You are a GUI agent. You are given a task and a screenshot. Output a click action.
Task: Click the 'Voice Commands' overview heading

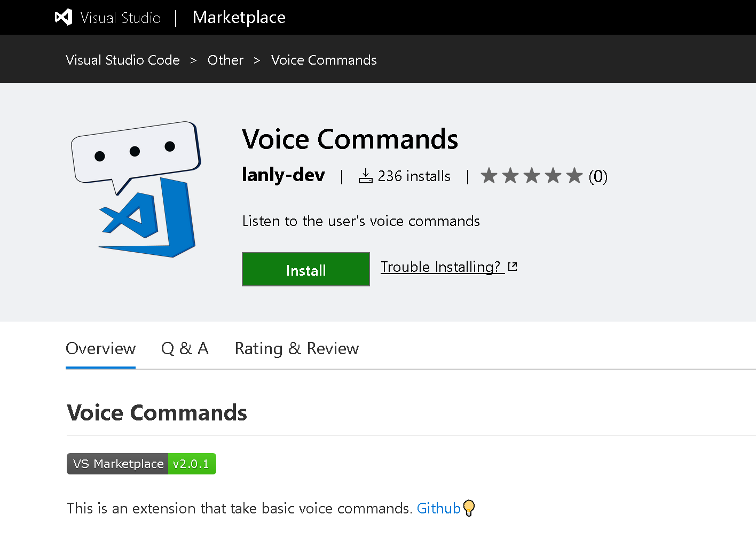pos(157,413)
